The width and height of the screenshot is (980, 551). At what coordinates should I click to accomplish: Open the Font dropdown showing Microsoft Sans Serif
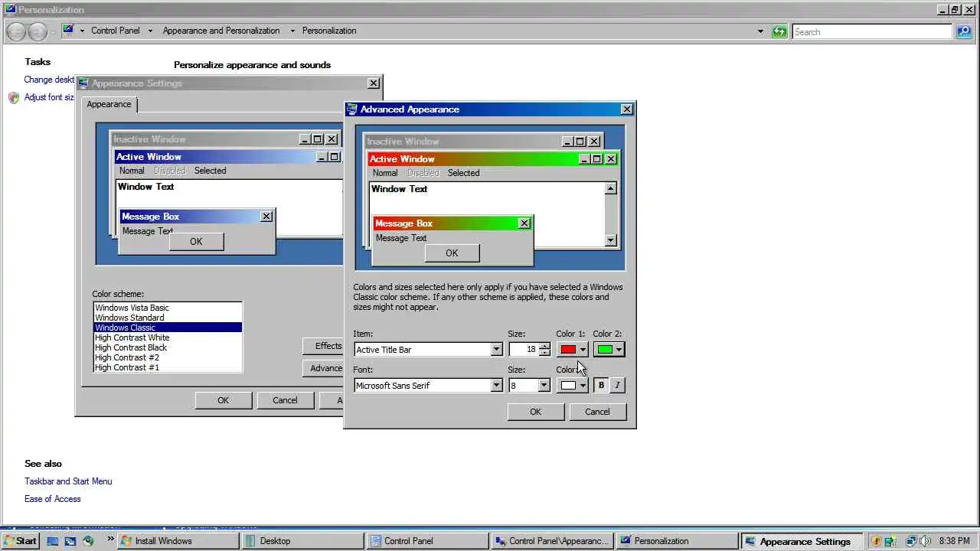click(496, 386)
